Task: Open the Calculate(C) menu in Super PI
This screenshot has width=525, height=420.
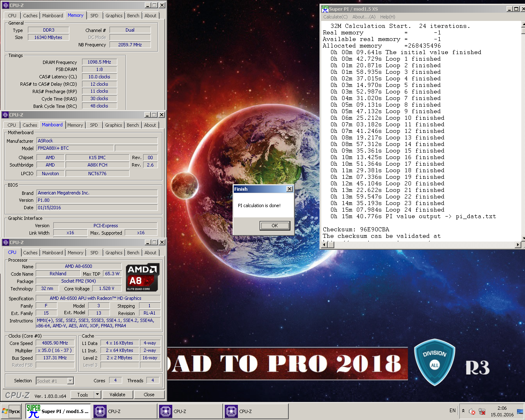Action: [x=335, y=17]
